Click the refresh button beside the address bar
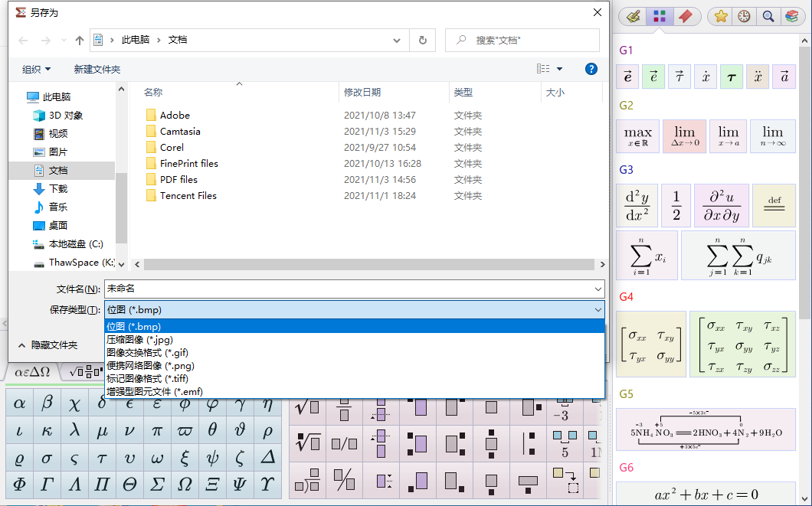Viewport: 812px width, 506px height. coord(422,40)
